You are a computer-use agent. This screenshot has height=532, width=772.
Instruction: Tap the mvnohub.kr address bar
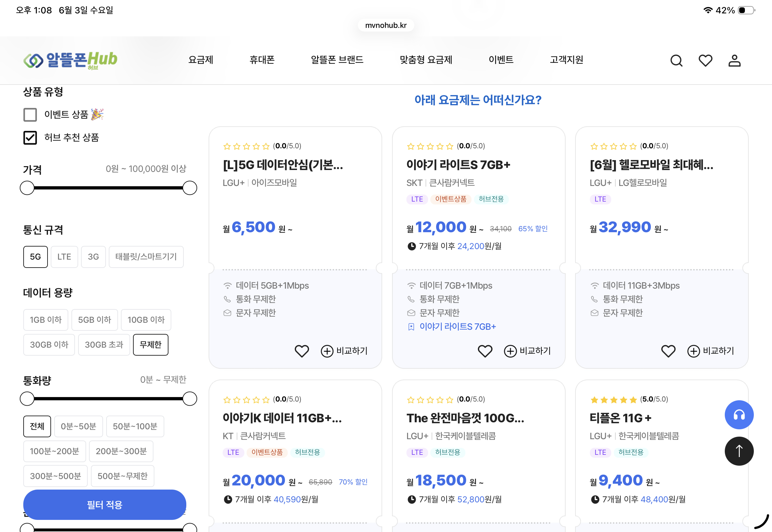386,25
